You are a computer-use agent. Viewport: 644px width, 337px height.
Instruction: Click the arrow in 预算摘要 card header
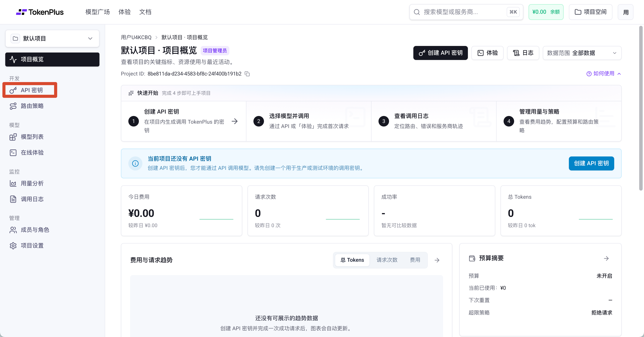point(606,258)
